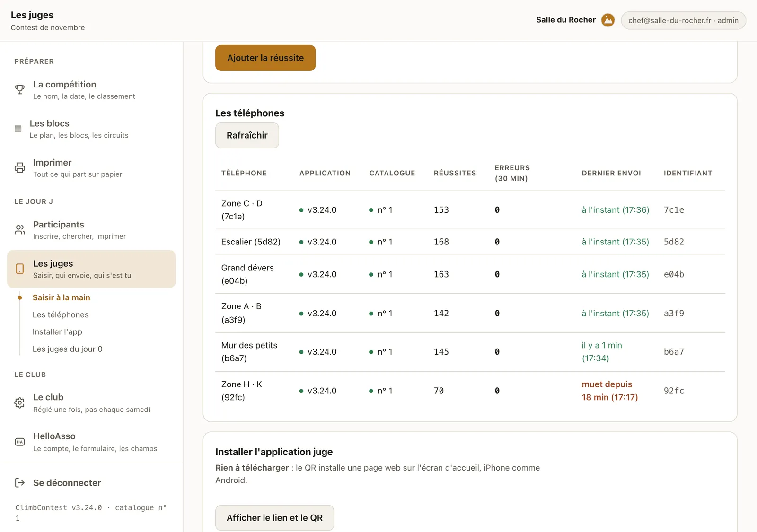Sort table by Dernier envoi column header

point(611,173)
